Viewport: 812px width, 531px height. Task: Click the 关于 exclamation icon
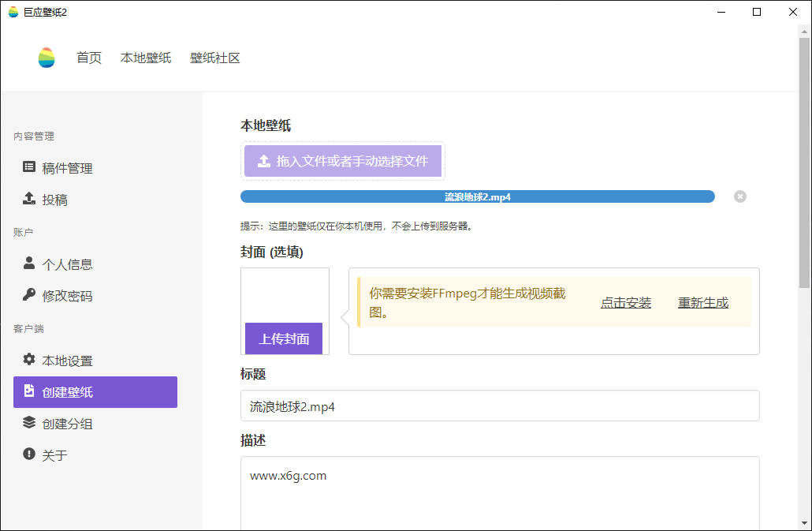pyautogui.click(x=28, y=454)
